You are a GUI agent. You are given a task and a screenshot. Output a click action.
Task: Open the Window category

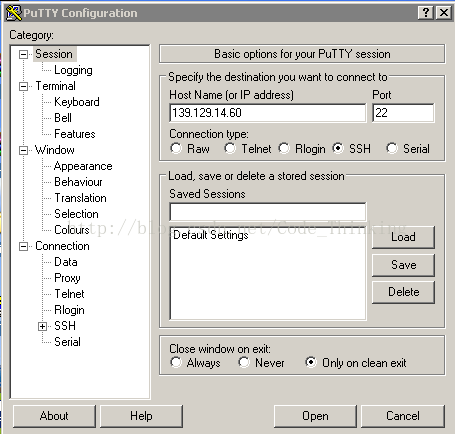55,150
